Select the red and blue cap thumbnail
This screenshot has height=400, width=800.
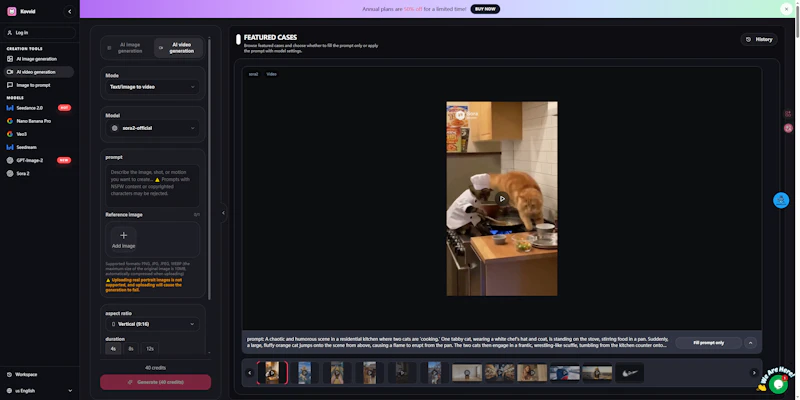(565, 373)
